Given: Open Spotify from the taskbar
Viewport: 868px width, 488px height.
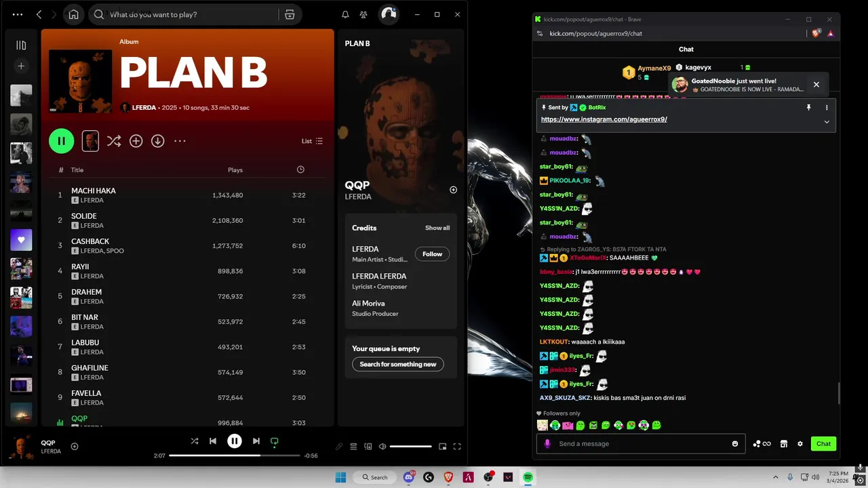Looking at the screenshot, I should [x=528, y=477].
